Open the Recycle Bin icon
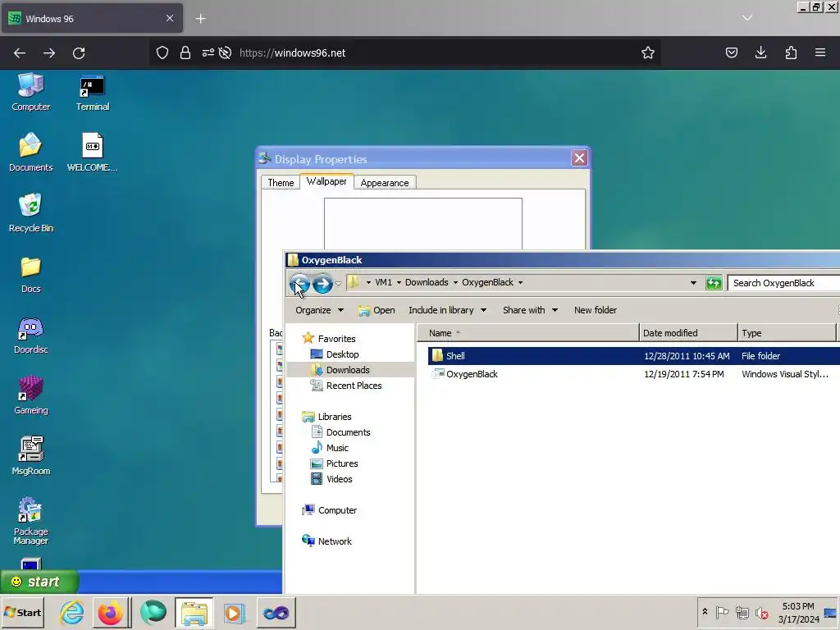This screenshot has height=630, width=840. tap(30, 213)
